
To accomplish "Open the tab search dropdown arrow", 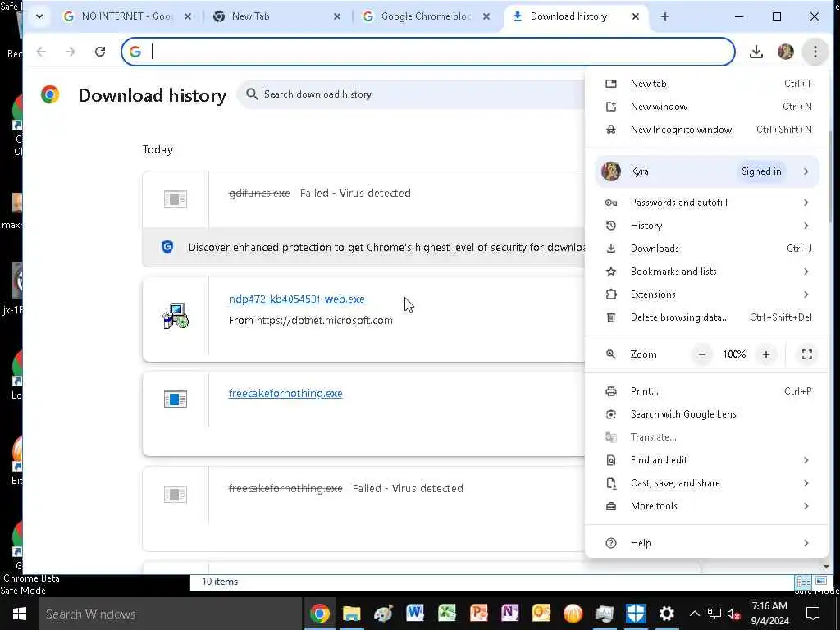I will tap(39, 16).
